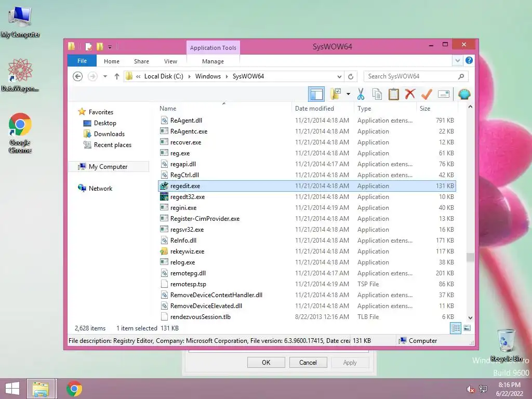Open Desktop in navigation pane
Image resolution: width=532 pixels, height=399 pixels.
click(105, 123)
